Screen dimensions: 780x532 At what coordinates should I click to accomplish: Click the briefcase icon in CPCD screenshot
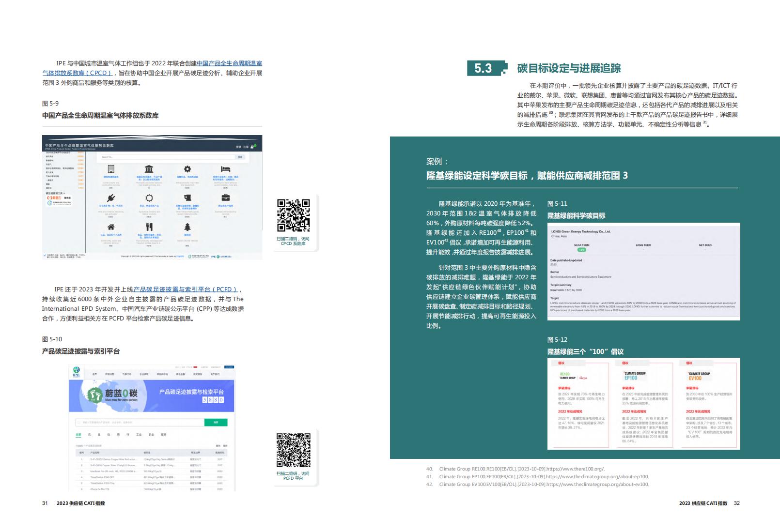point(225,198)
